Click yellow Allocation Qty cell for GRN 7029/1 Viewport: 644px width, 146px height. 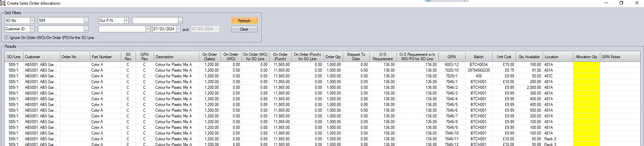pyautogui.click(x=586, y=76)
